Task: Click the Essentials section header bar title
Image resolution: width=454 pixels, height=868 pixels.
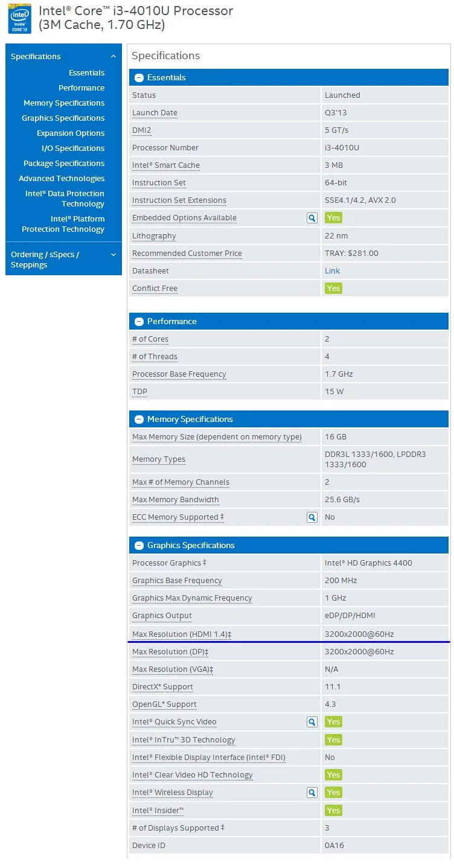Action: click(x=167, y=78)
